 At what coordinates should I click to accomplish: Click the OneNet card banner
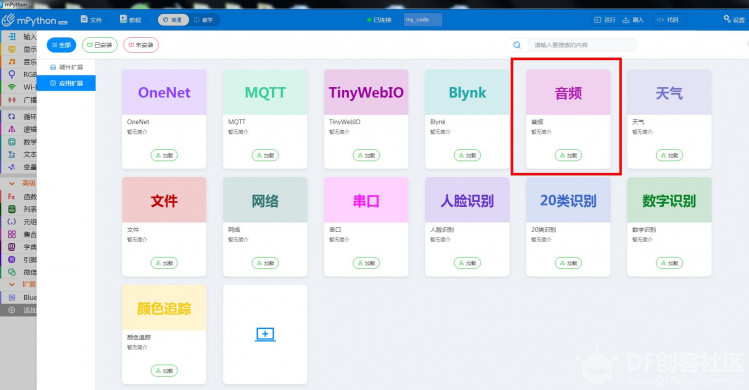[x=164, y=92]
